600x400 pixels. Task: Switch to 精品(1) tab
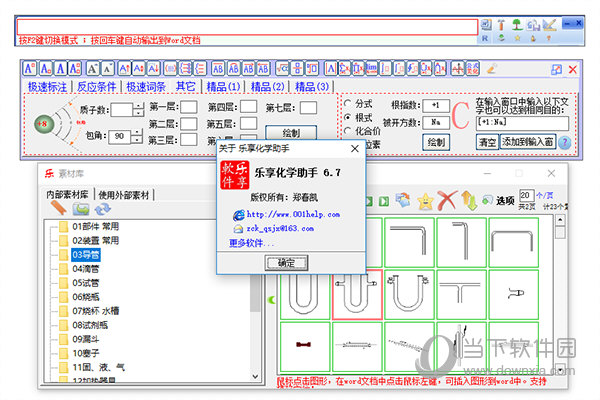pos(223,87)
